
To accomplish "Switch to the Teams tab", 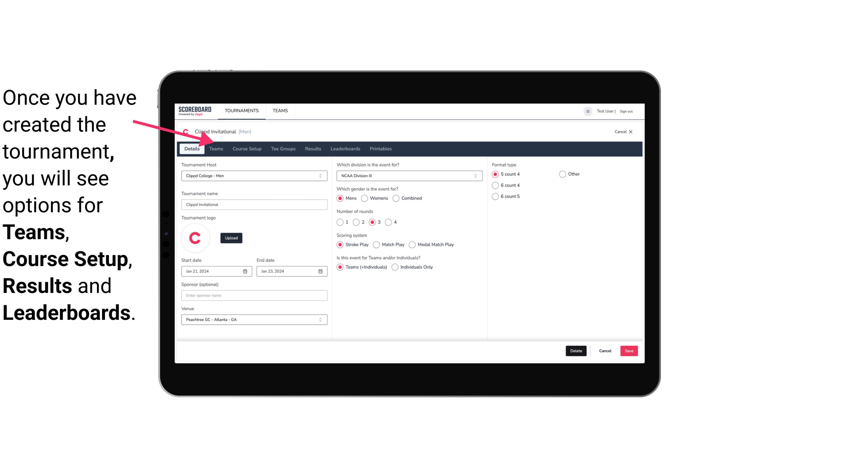I will tap(215, 148).
